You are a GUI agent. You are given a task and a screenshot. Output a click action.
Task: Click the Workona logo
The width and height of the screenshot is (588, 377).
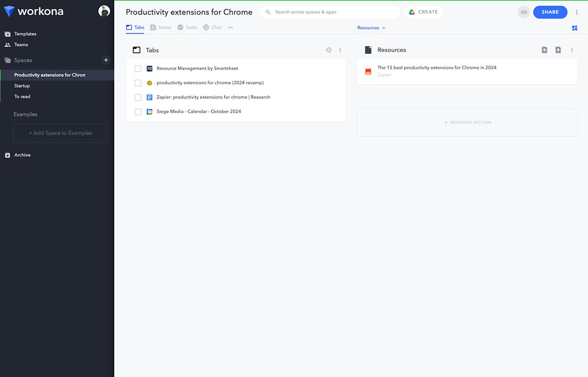(x=34, y=11)
